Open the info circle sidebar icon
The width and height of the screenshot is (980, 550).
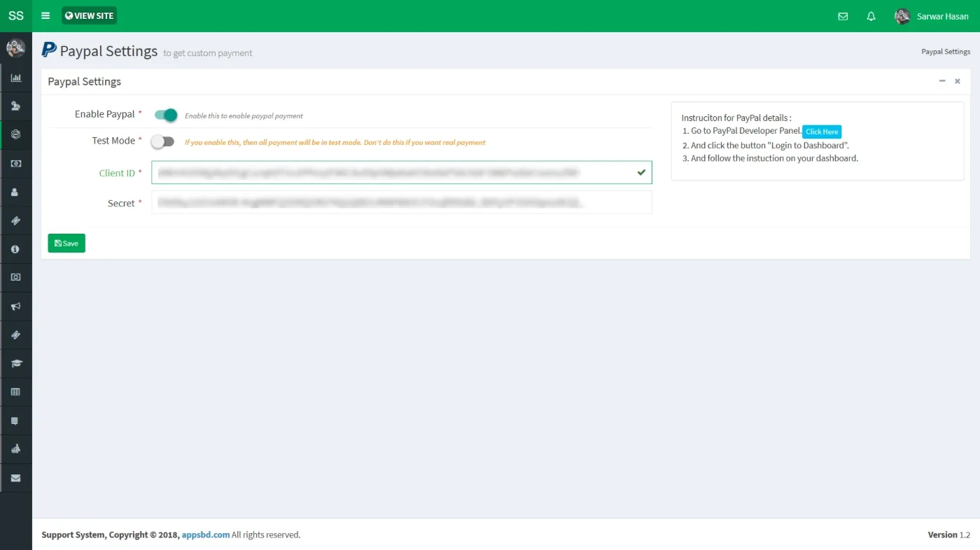[x=15, y=249]
